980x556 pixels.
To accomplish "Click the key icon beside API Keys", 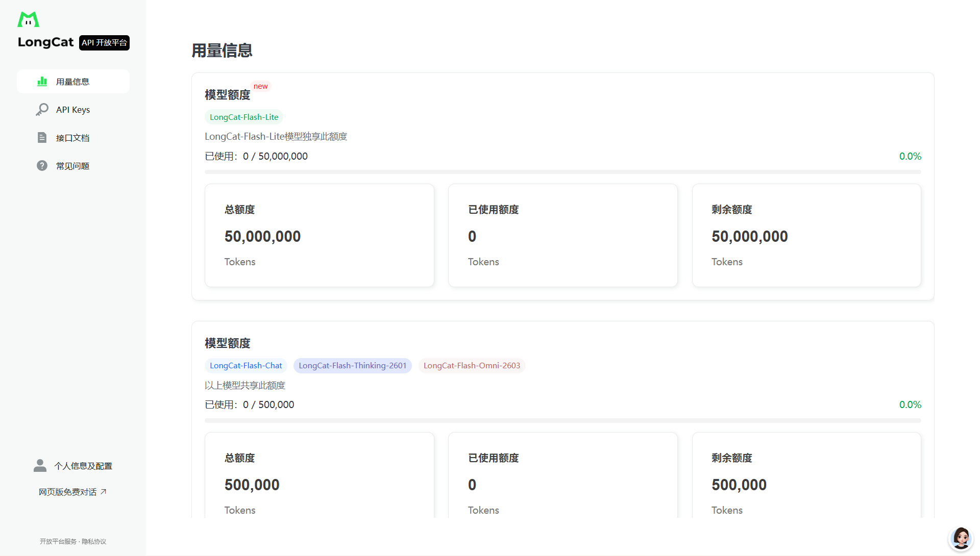I will [x=42, y=110].
